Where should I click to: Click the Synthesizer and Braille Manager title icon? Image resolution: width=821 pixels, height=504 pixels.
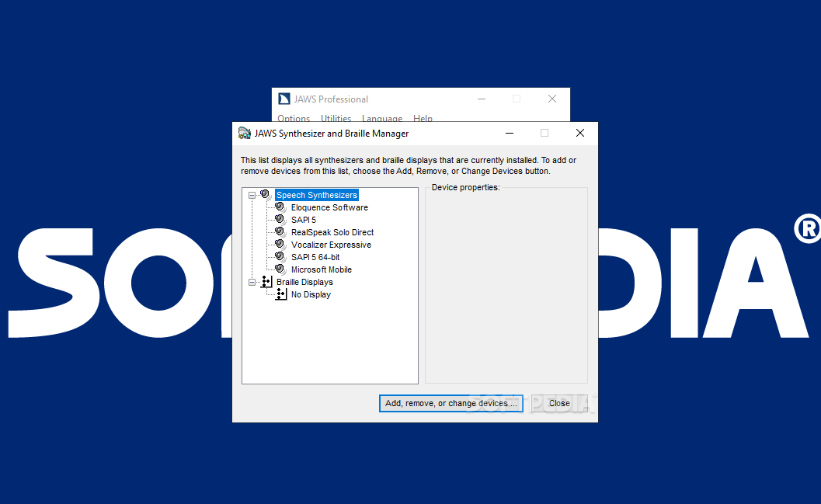[x=244, y=133]
